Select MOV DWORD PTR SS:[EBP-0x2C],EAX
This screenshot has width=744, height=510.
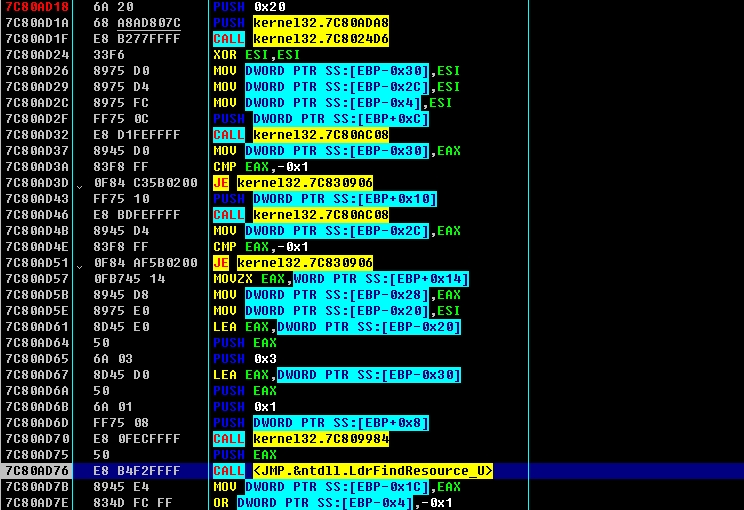point(336,231)
